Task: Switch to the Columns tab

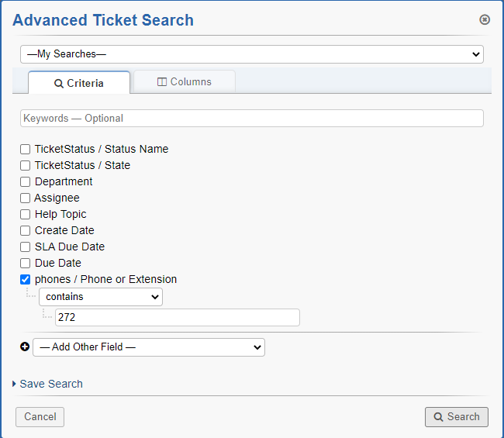Action: coord(185,81)
